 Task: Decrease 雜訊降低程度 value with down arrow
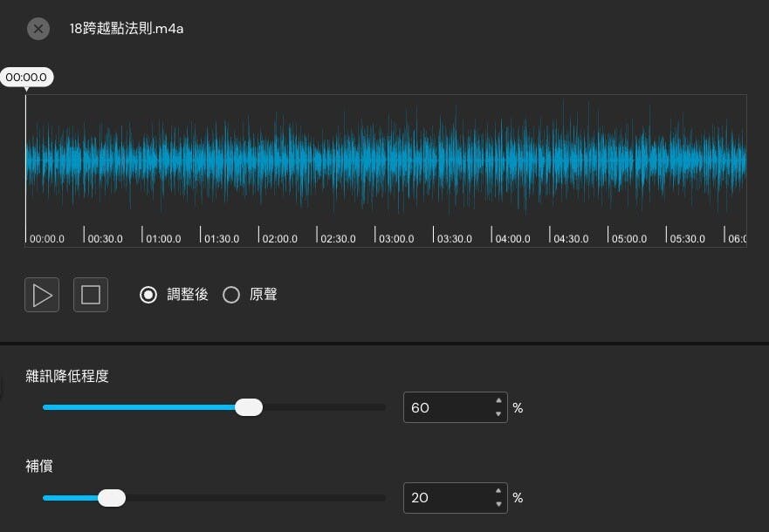498,414
